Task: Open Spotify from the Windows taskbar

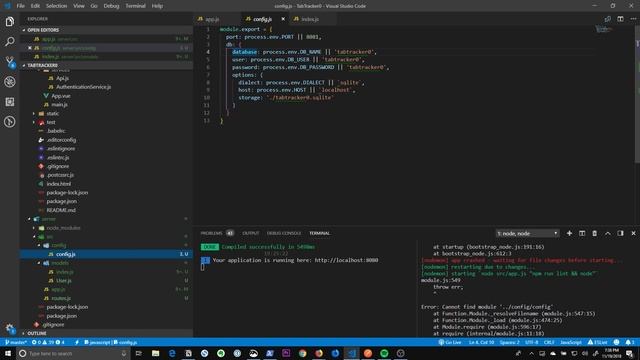Action: pyautogui.click(x=384, y=353)
